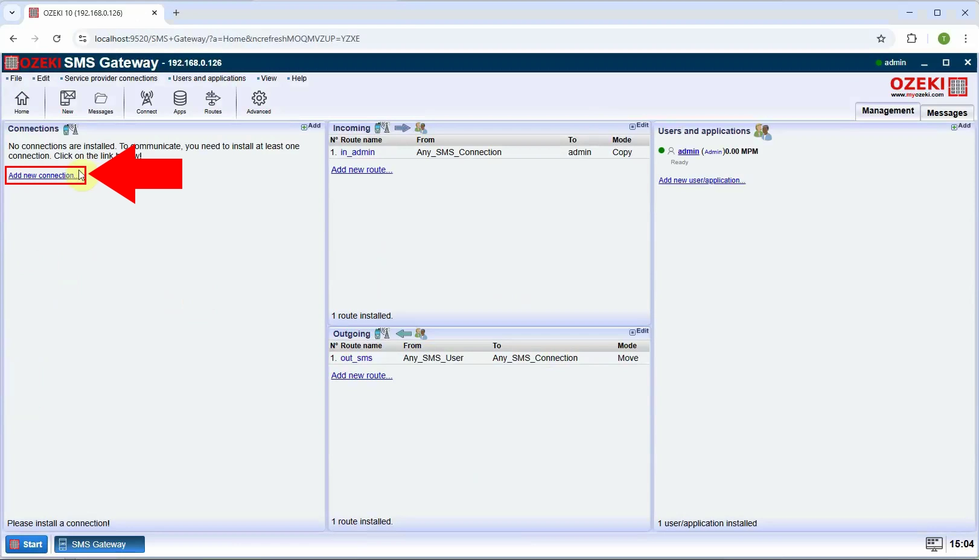This screenshot has width=979, height=560.
Task: Open the browser extensions puzzle icon
Action: tap(912, 39)
